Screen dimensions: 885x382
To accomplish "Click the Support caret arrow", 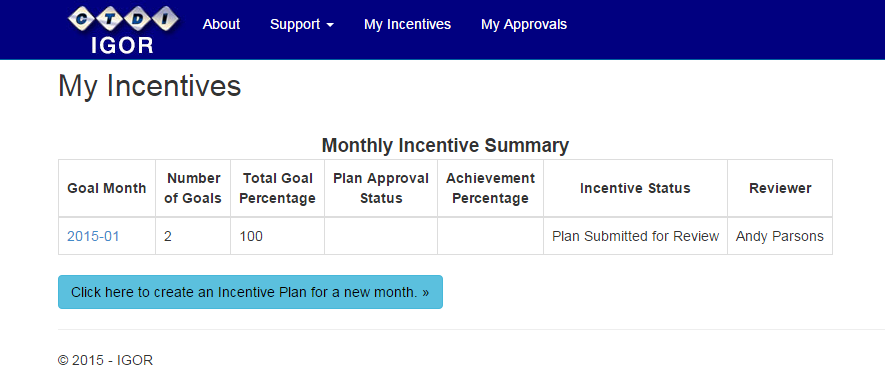I will tap(330, 25).
